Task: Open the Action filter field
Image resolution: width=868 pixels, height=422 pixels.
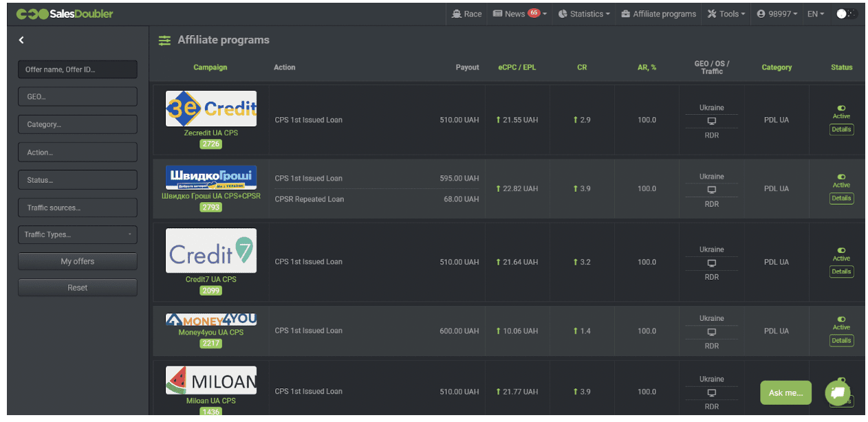Action: [x=78, y=152]
